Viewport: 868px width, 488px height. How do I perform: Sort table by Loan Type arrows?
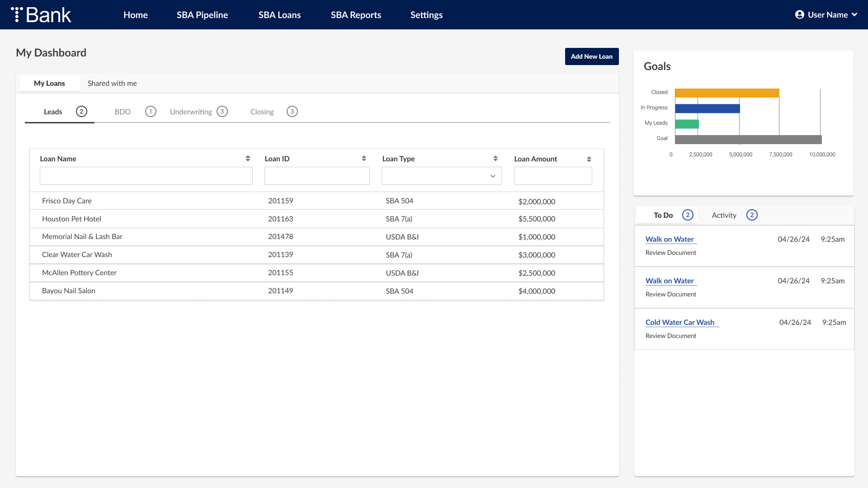[x=495, y=159]
